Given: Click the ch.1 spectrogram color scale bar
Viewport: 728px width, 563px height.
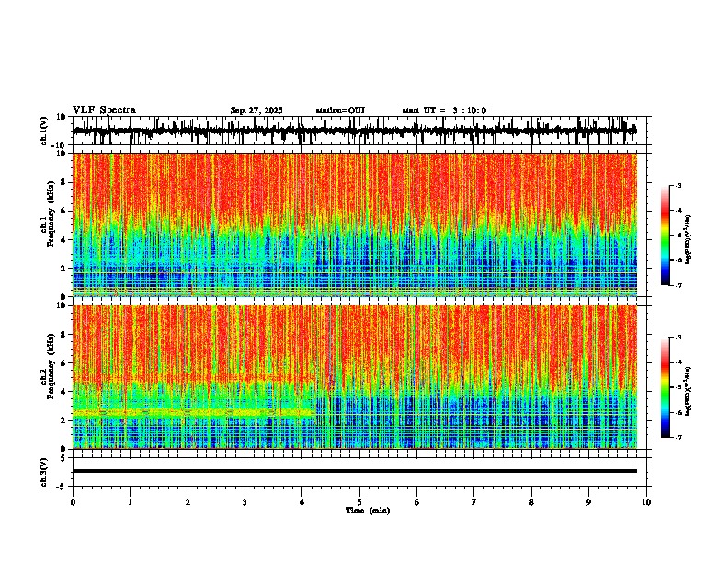Looking at the screenshot, I should [x=665, y=236].
